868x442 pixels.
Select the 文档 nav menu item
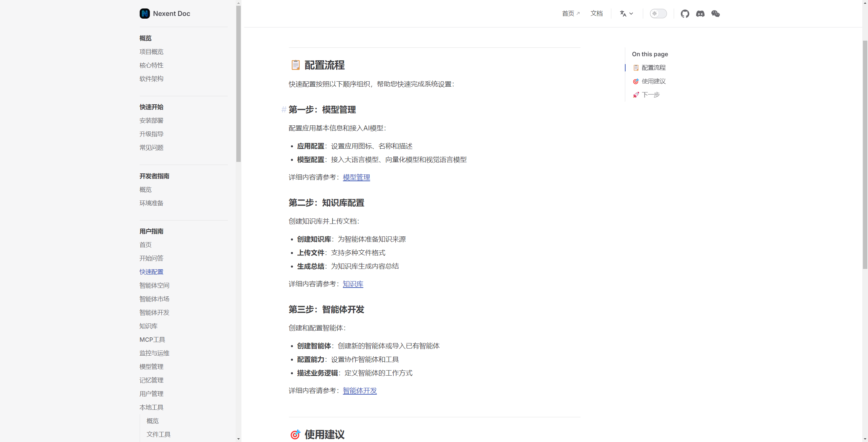click(596, 14)
